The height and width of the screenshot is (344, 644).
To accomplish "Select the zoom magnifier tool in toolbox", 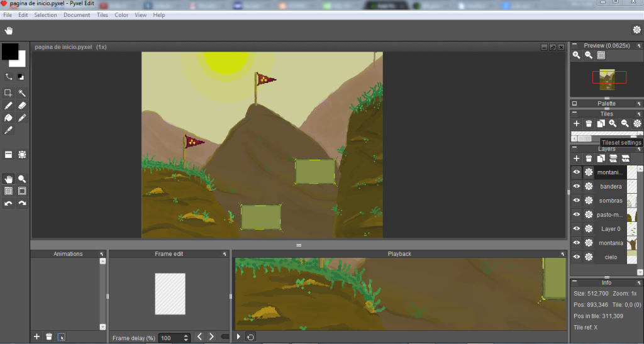I will 22,179.
